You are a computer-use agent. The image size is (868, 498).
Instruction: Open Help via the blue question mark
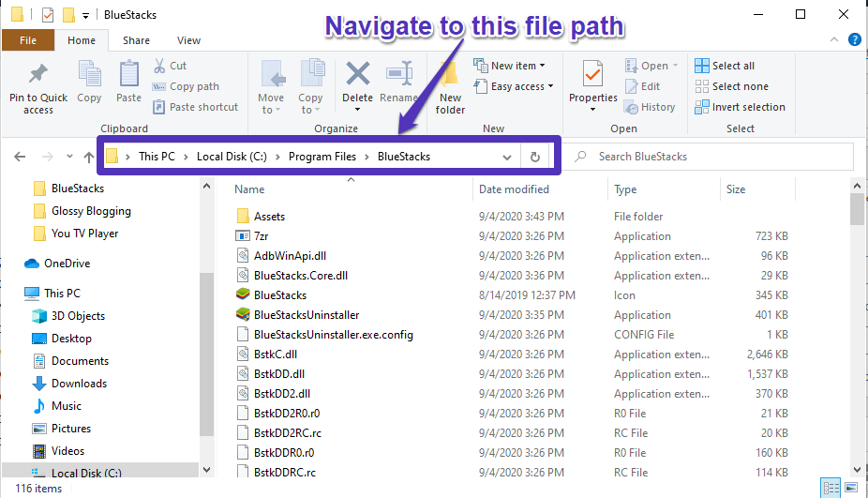(x=855, y=40)
